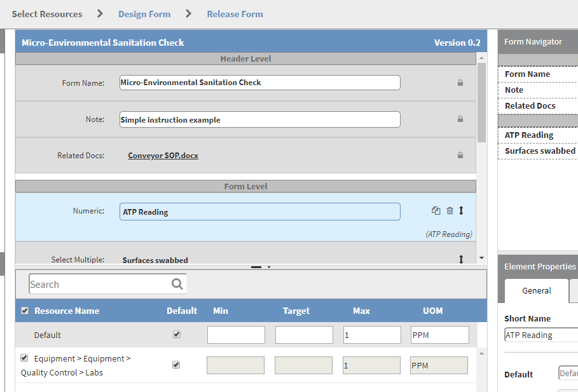Click the form area scrollbar thumb

click(481, 102)
